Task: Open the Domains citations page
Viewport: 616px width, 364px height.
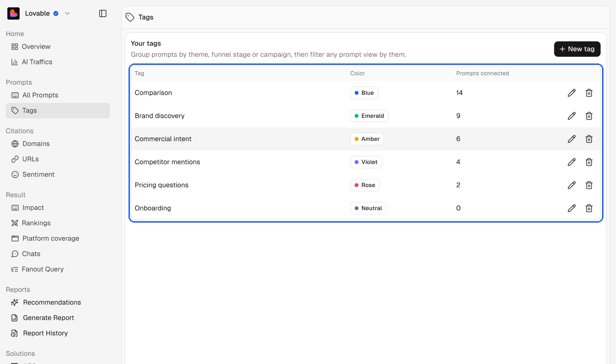Action: 58,144
